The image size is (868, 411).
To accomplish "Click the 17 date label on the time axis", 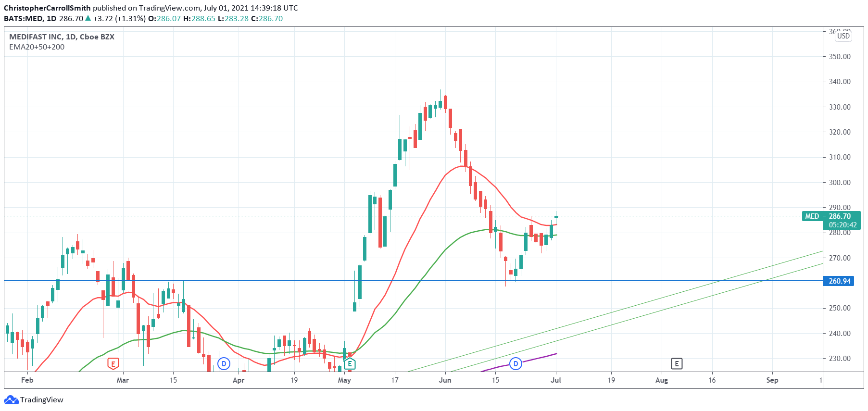I will (x=395, y=380).
